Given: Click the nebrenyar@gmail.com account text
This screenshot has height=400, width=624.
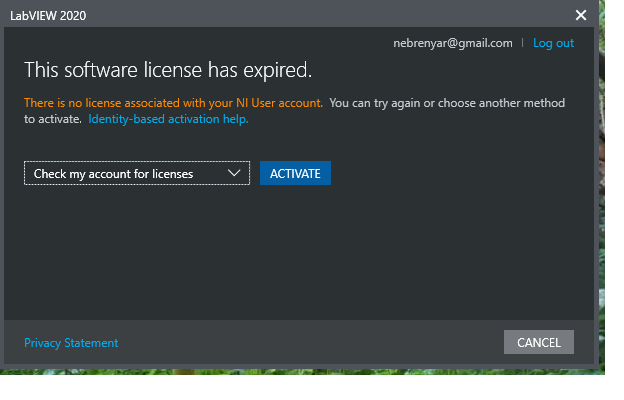Looking at the screenshot, I should (453, 43).
